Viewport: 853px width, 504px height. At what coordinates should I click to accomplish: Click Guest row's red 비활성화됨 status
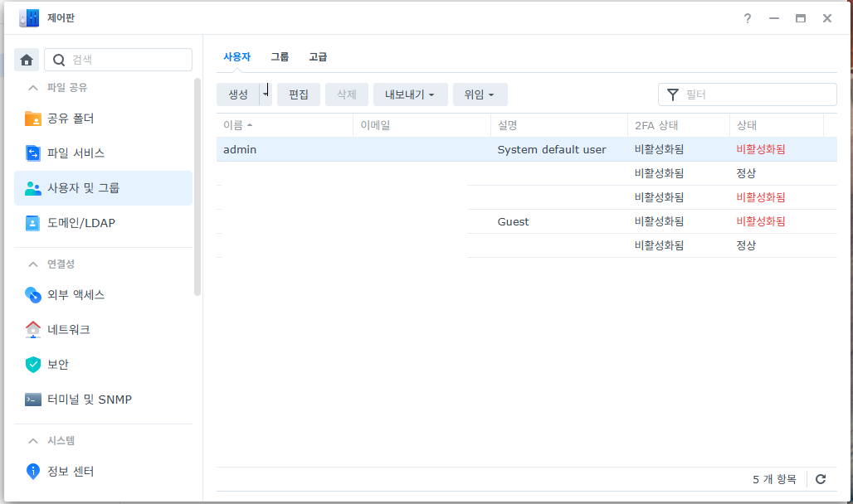pos(761,222)
